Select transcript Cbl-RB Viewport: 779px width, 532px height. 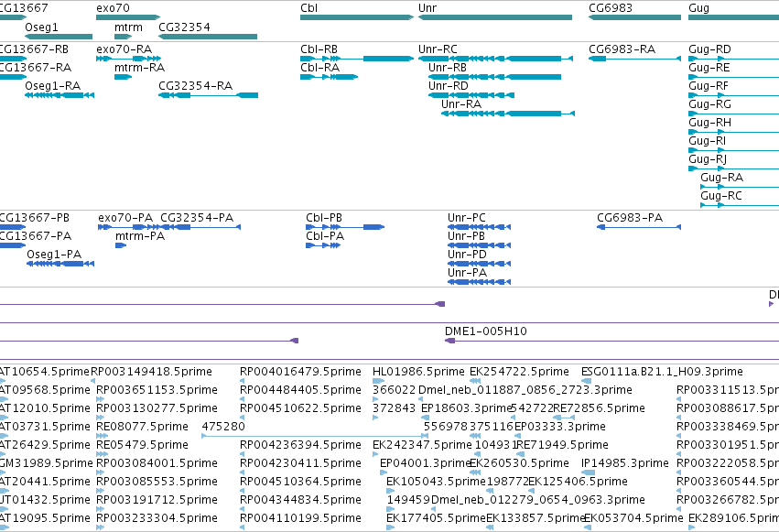[357, 59]
